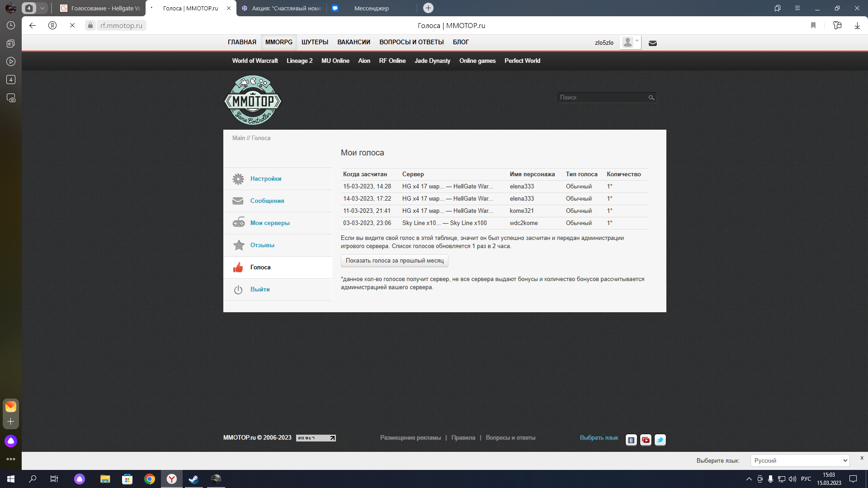
Task: Open Jade Dynasty link
Action: tap(432, 61)
